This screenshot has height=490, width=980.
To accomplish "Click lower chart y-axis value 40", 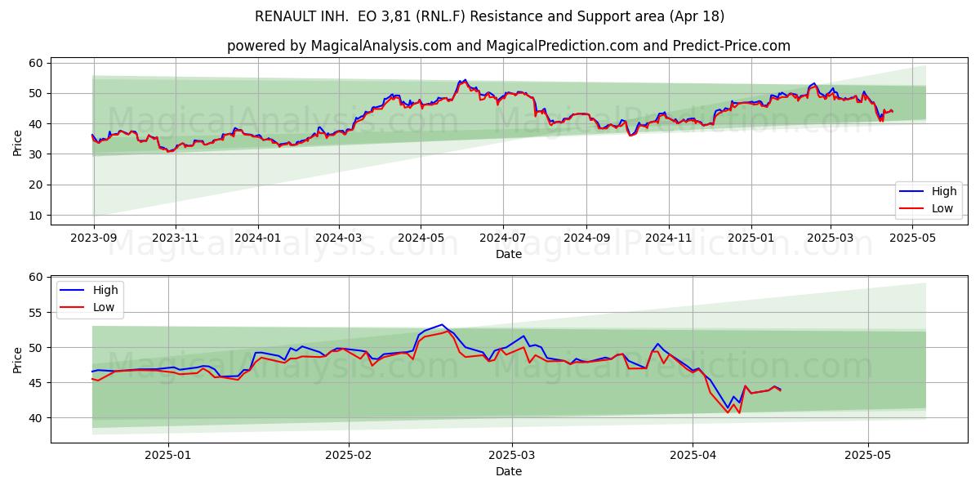I will (36, 418).
